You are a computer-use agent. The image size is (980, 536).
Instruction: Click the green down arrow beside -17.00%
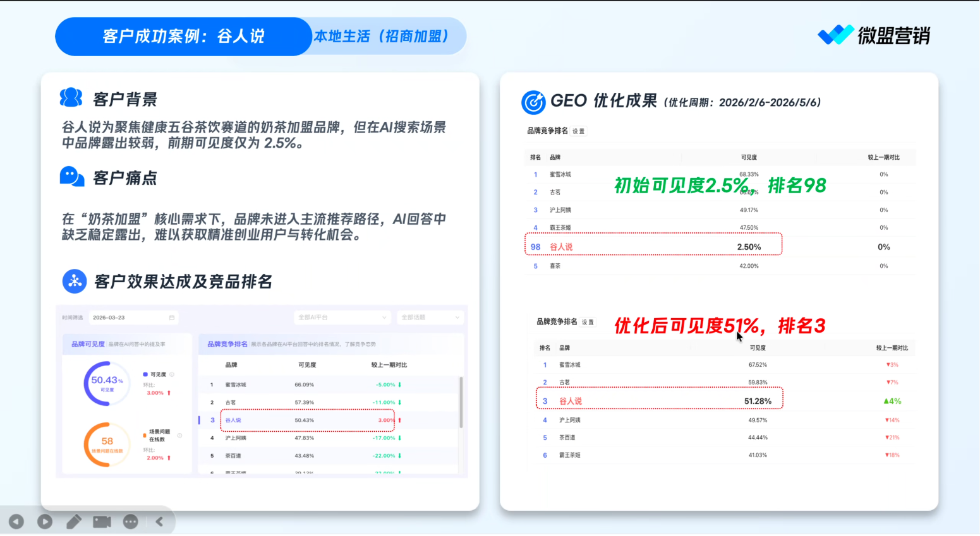(x=399, y=438)
